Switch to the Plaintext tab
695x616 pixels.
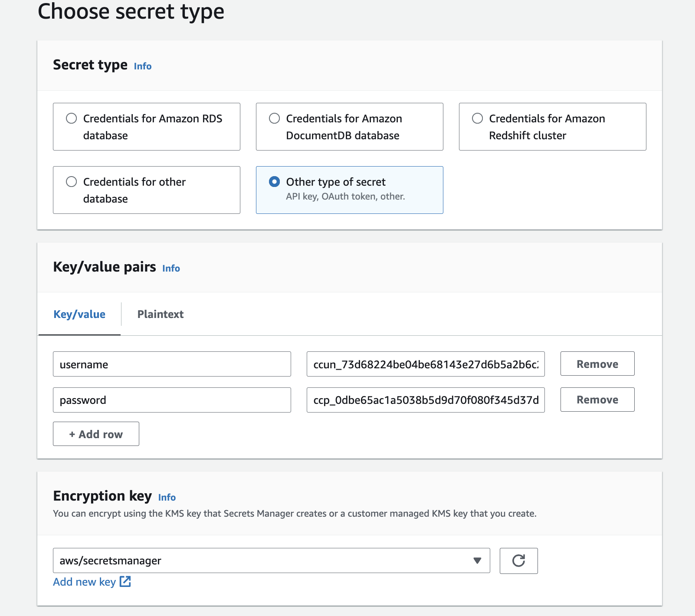click(x=160, y=314)
